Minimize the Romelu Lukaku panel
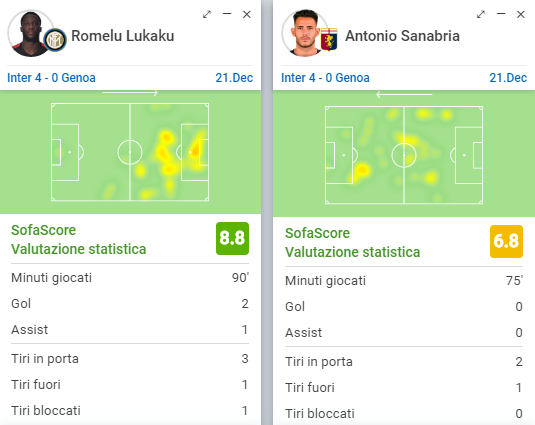535x425 pixels. (227, 14)
